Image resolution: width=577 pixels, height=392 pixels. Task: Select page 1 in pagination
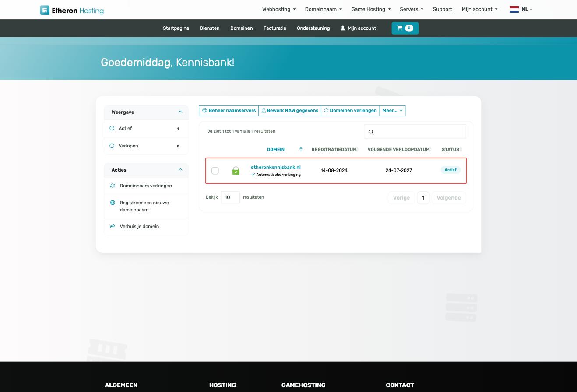pos(423,198)
